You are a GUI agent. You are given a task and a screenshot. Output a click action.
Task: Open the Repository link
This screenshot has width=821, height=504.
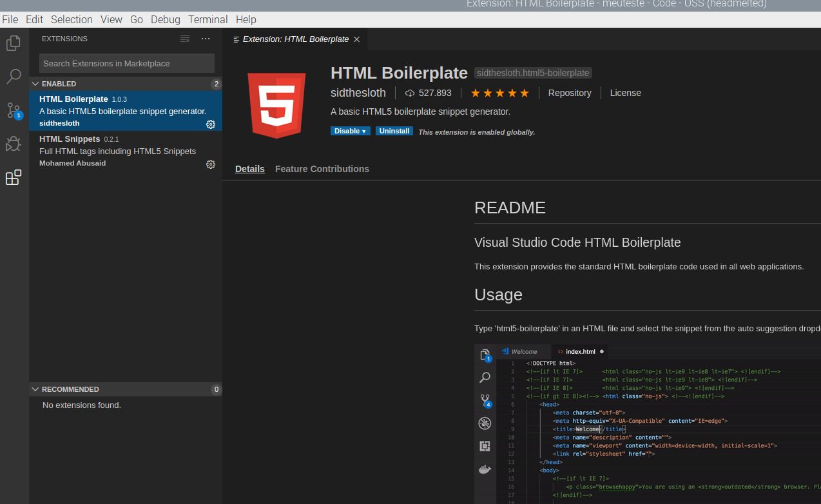(x=570, y=93)
